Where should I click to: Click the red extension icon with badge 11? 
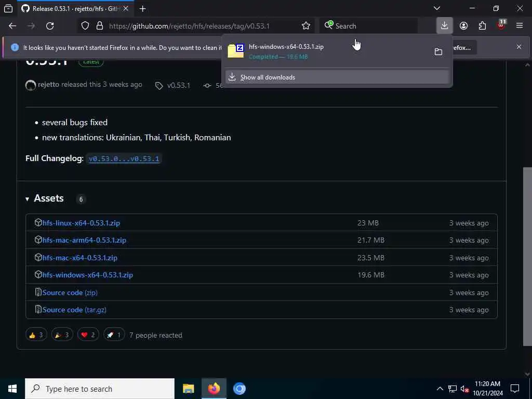pyautogui.click(x=501, y=25)
